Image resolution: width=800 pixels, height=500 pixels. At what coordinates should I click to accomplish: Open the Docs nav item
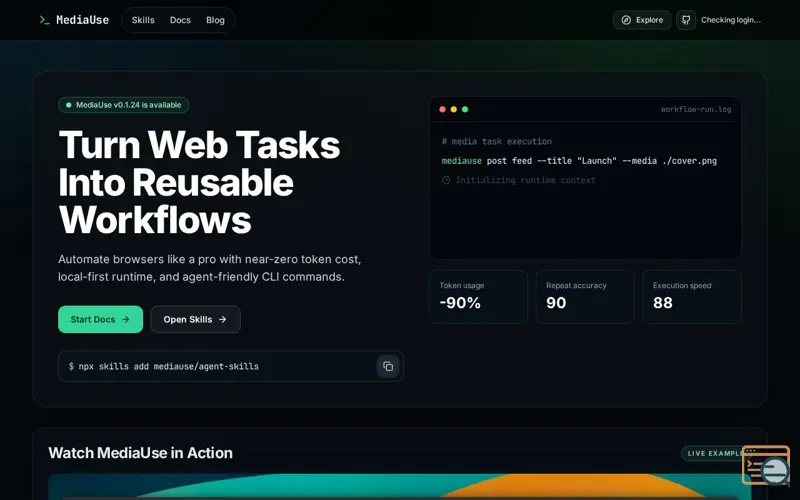point(180,20)
